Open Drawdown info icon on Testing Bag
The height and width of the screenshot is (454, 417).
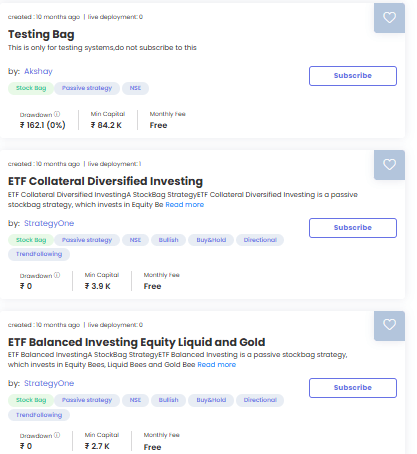point(57,114)
